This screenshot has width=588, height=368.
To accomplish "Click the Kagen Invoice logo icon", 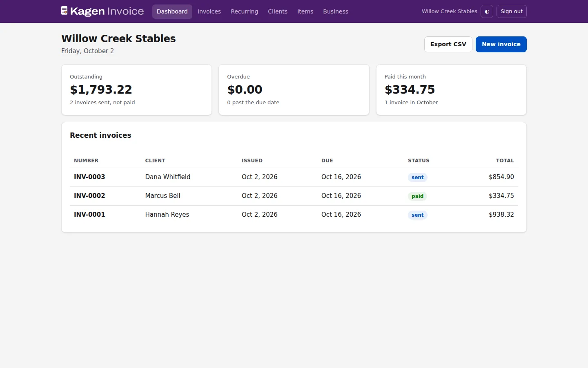I will coord(65,11).
